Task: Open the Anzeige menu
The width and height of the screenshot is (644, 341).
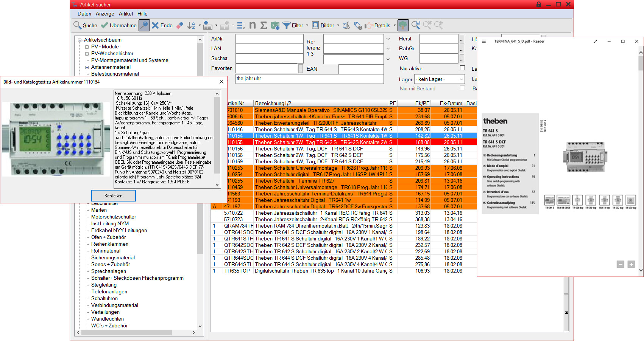Action: 105,14
